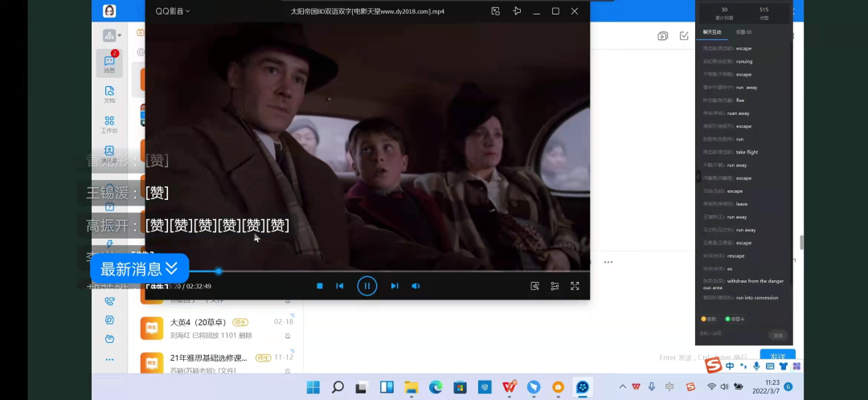
Task: Expand the system tray hidden icons
Action: (x=623, y=386)
